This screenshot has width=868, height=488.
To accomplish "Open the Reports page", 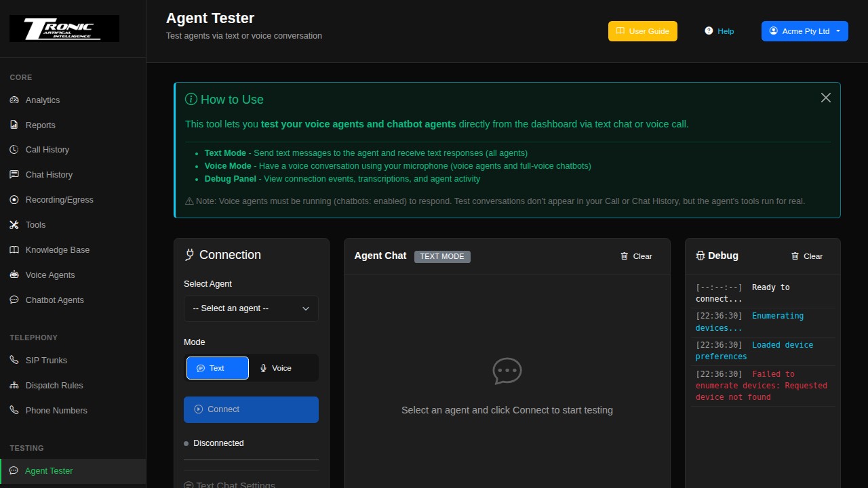I will pyautogui.click(x=73, y=125).
